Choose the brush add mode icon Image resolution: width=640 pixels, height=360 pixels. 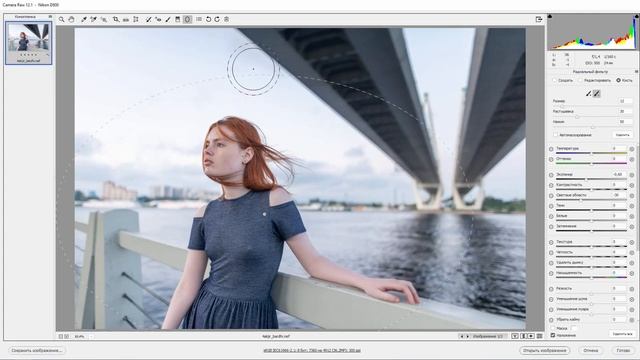[x=588, y=93]
